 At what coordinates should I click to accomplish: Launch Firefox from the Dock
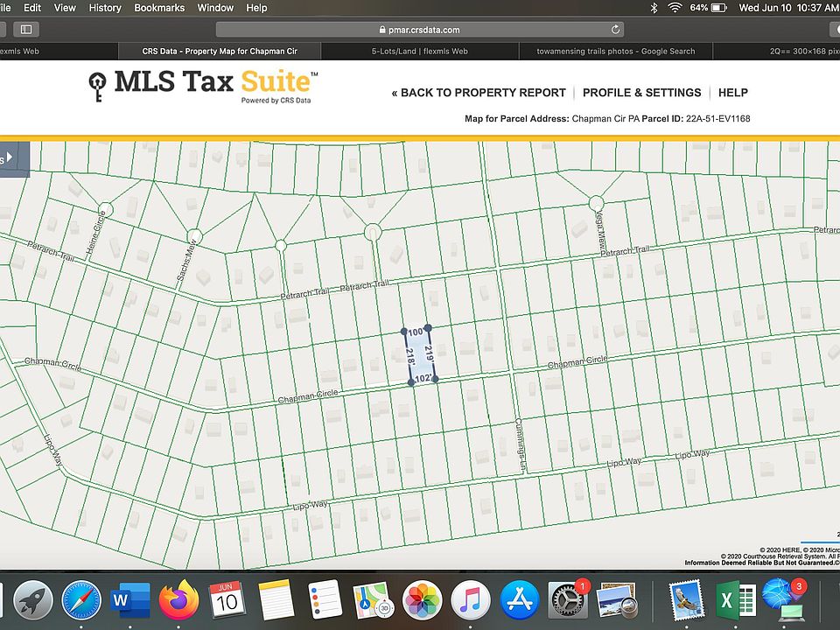click(178, 600)
